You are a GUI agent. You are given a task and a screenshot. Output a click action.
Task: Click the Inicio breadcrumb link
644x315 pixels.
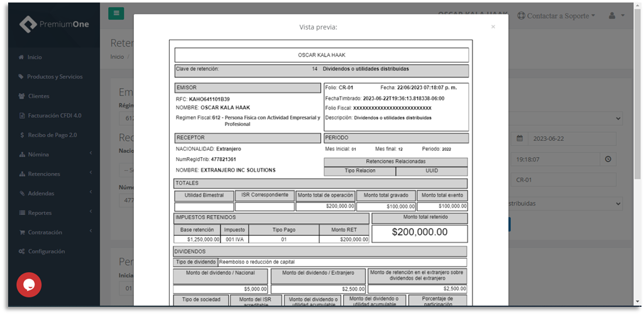coord(117,57)
